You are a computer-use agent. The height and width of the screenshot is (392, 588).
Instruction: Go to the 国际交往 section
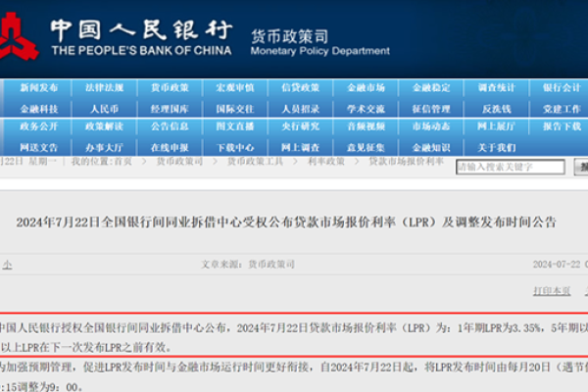235,109
